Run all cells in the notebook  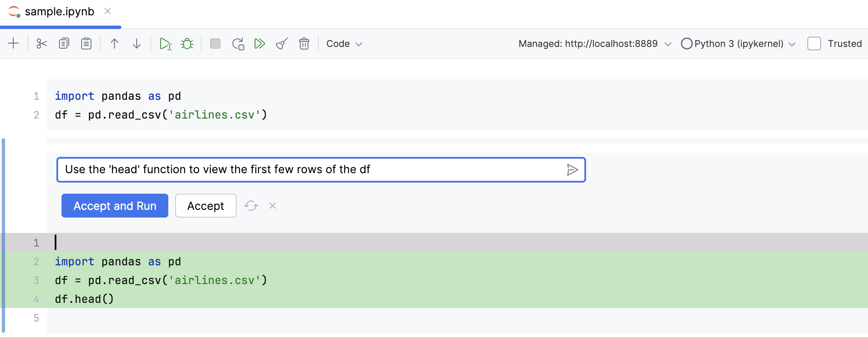[260, 43]
